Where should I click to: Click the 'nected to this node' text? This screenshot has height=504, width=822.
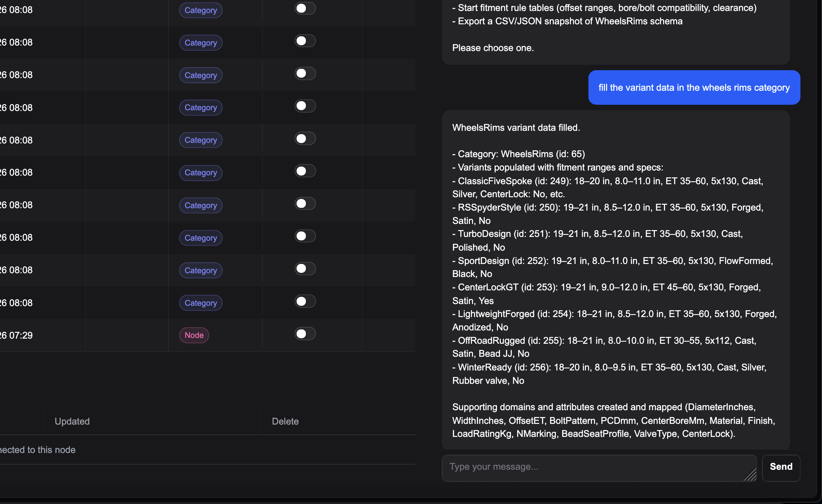click(x=38, y=450)
